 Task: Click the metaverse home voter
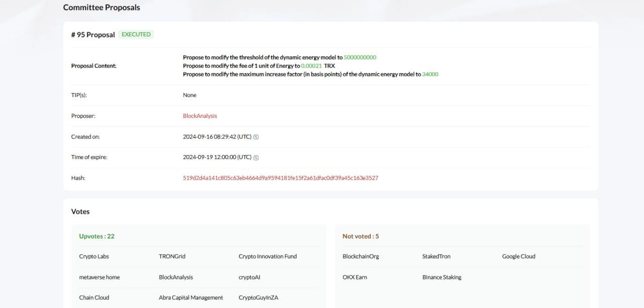[x=100, y=277]
